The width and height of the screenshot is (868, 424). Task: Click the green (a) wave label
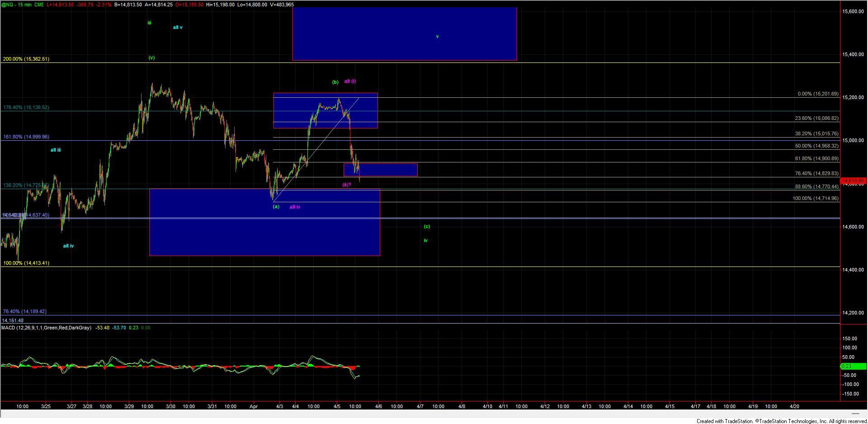276,206
